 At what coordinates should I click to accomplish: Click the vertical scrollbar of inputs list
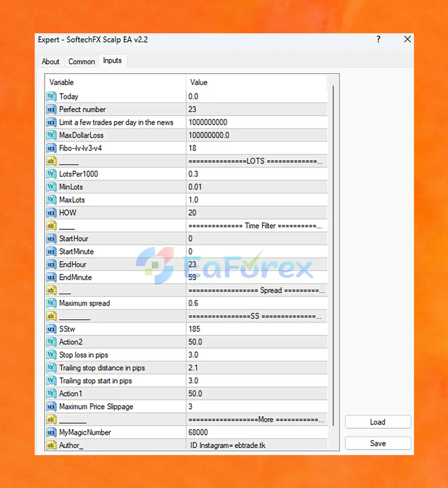(x=333, y=256)
